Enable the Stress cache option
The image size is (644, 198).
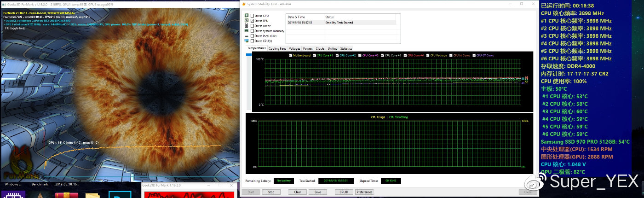[252, 26]
